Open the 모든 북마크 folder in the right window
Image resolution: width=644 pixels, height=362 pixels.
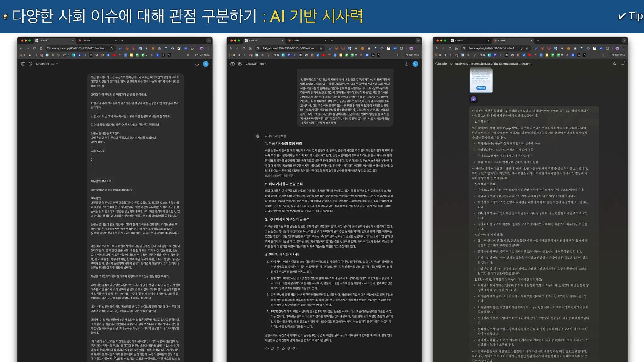click(x=618, y=55)
